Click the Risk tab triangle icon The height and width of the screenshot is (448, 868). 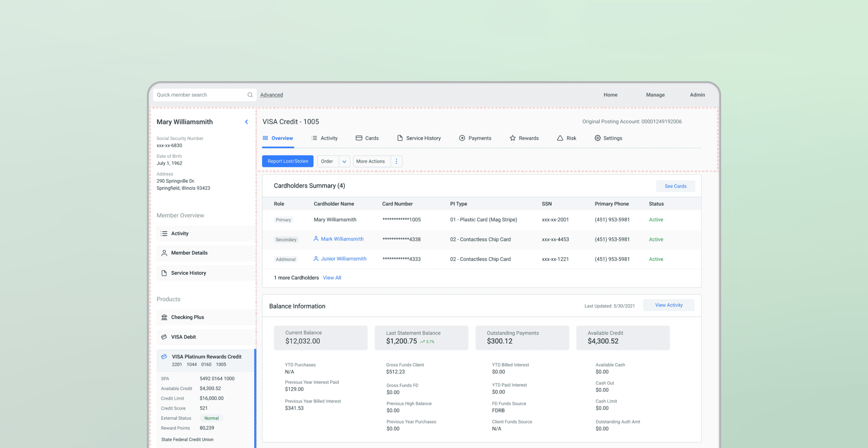pos(560,138)
